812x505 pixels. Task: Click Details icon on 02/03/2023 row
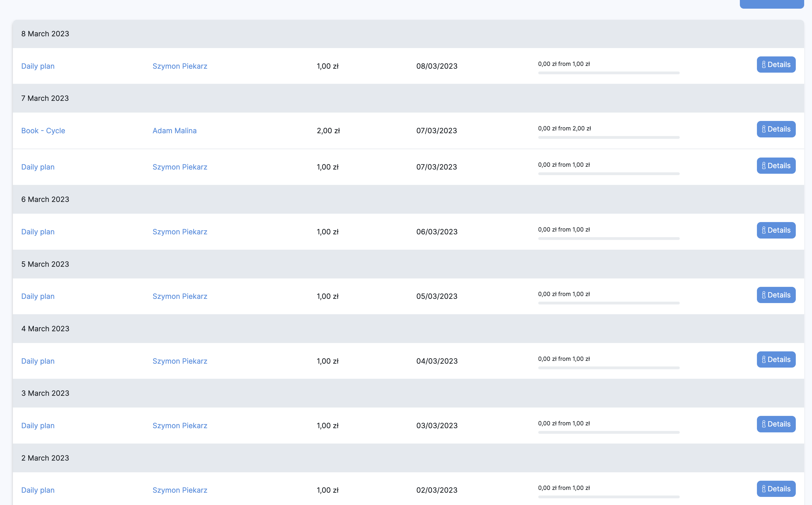[764, 489]
